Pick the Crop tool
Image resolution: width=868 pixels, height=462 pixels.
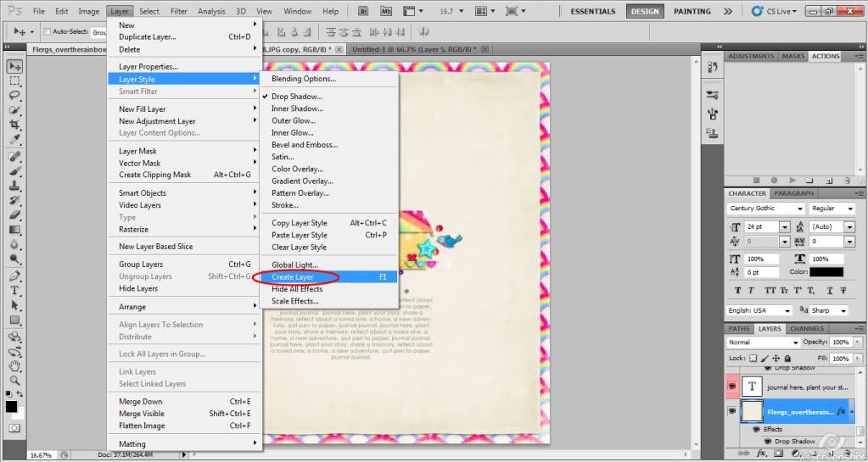15,124
